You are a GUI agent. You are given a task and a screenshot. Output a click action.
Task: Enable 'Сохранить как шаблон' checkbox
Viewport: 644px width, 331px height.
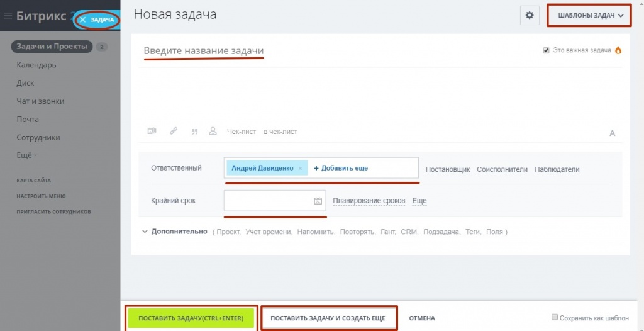pos(555,317)
